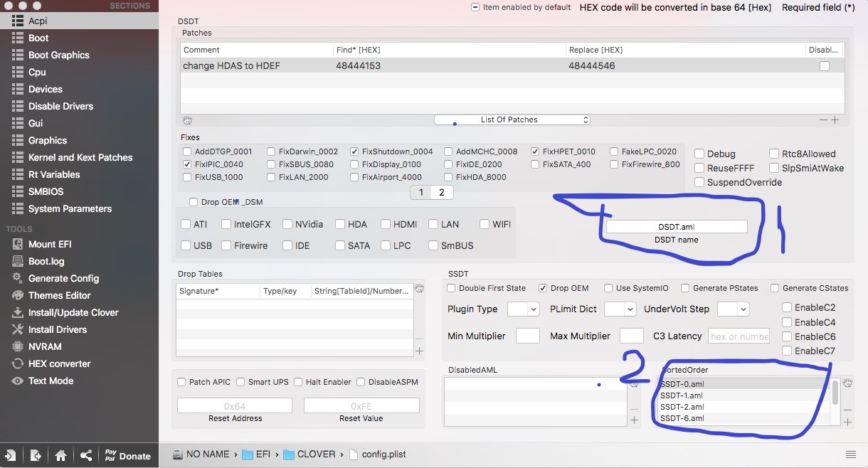Click the PayPal Donate button
The height and width of the screenshot is (468, 868).
(x=128, y=456)
